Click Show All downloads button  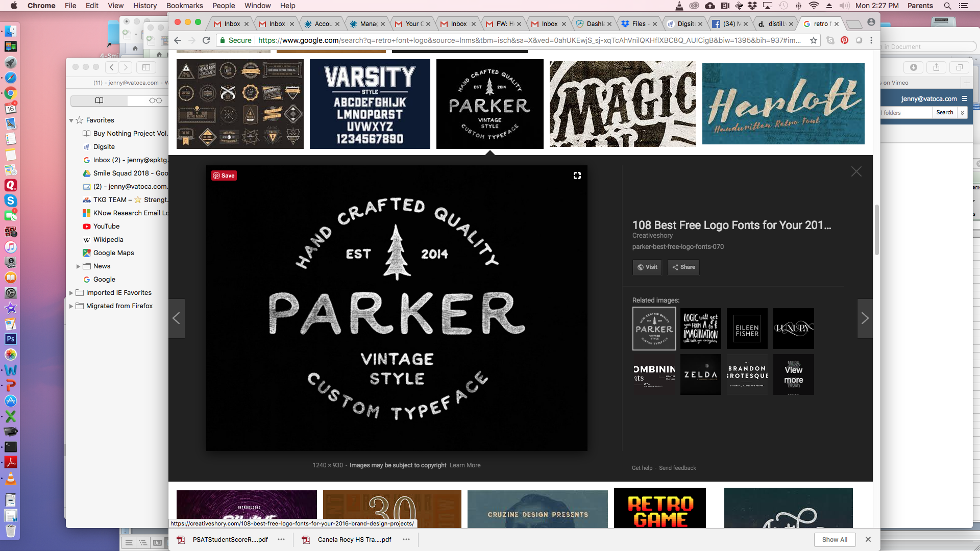(x=835, y=540)
